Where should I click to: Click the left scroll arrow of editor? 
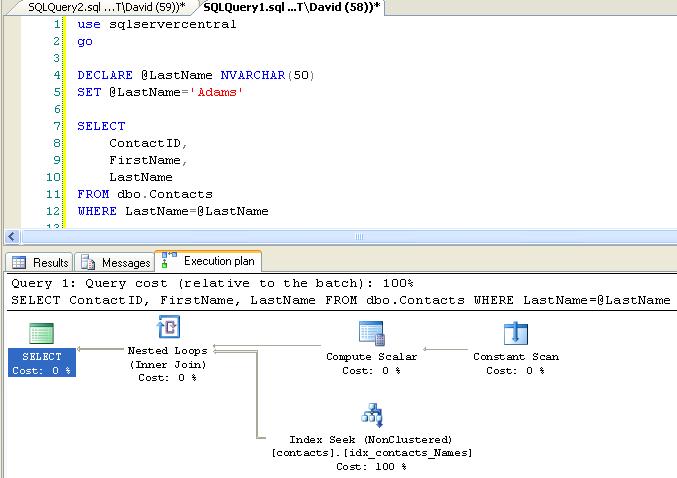point(12,236)
